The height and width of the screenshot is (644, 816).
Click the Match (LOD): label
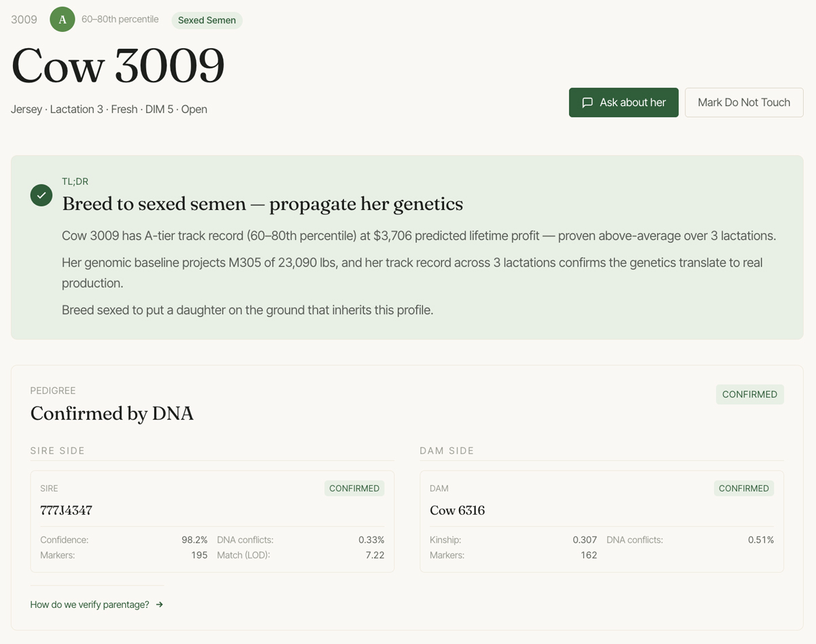click(x=243, y=555)
